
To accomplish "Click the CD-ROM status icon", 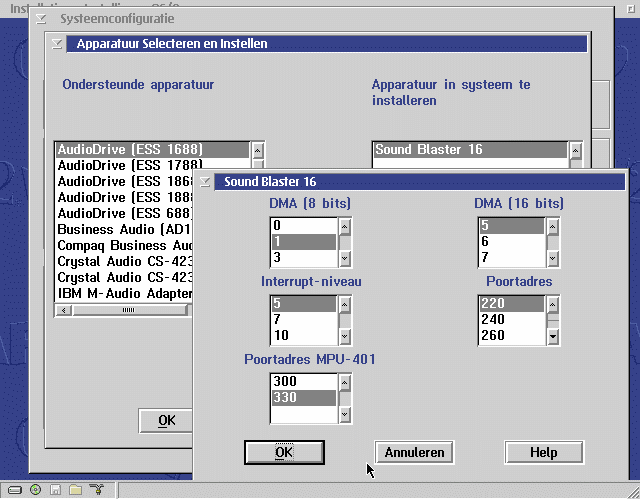I will pos(36,489).
